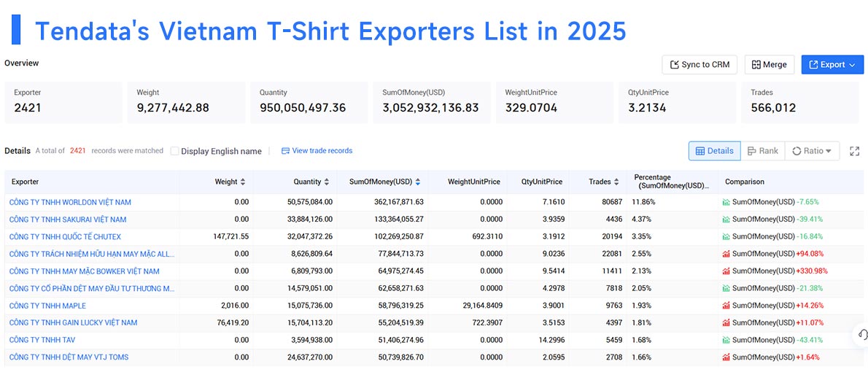Click SumOfMoney(USD) total 3,052,932,136.83
Viewport: 868px width, 372px height.
pyautogui.click(x=430, y=107)
